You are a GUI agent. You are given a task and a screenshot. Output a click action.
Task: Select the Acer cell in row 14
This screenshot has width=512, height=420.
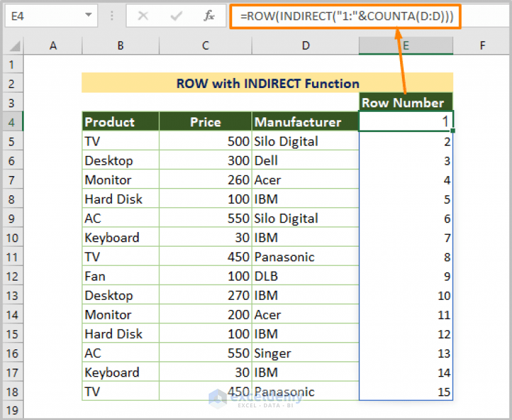[305, 315]
